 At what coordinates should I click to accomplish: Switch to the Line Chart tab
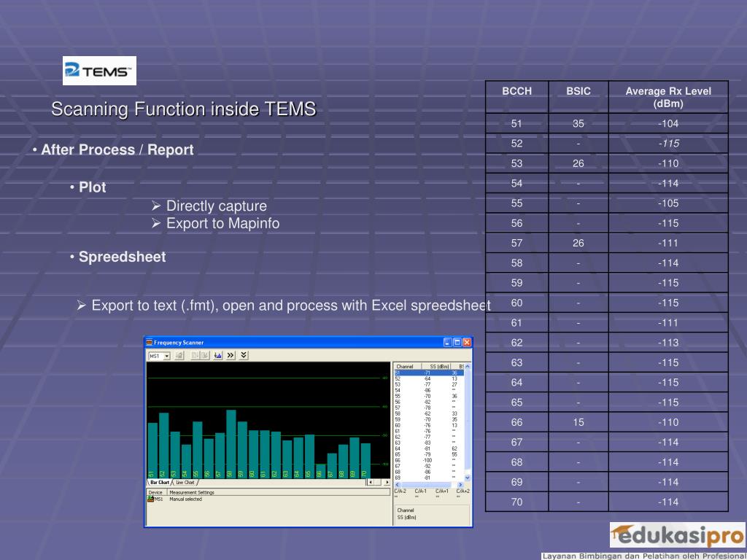click(x=185, y=483)
